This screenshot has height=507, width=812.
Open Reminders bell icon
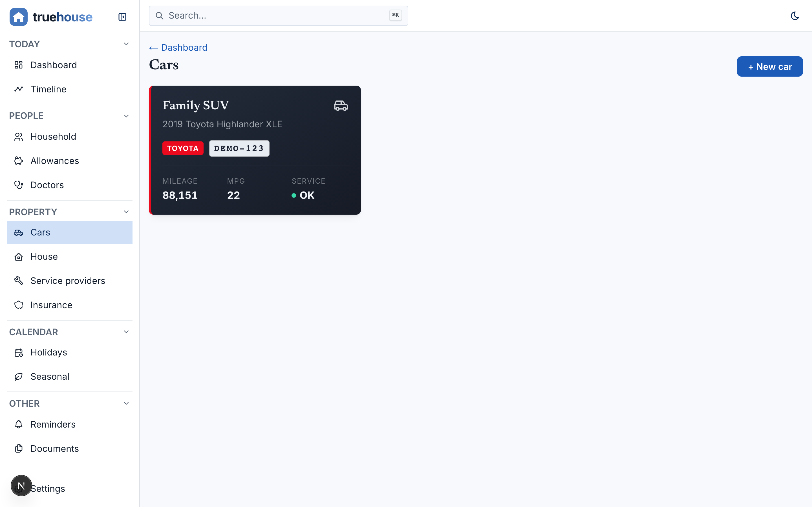[19, 424]
